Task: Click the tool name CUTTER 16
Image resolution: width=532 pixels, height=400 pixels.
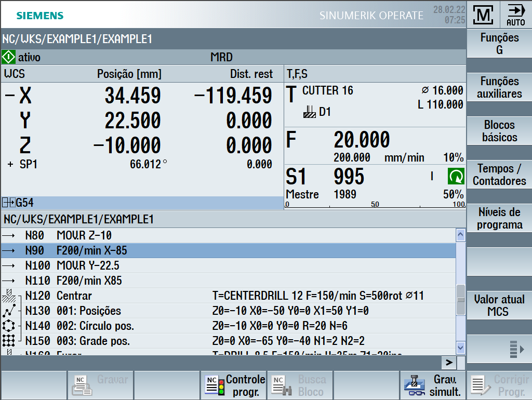Action: point(328,90)
